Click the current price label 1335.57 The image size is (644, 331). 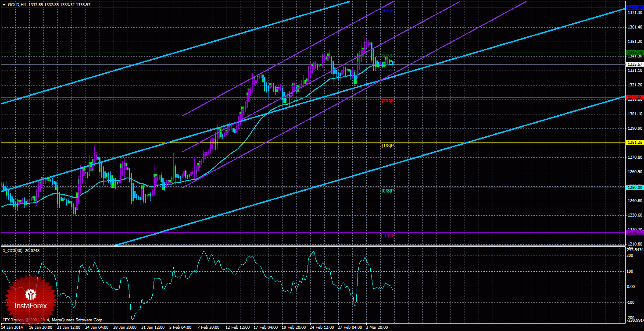pos(634,64)
